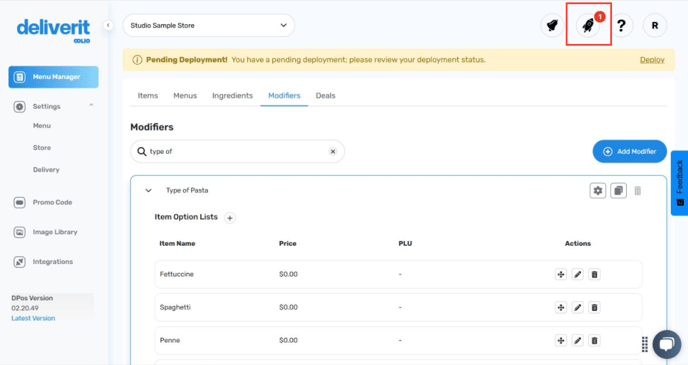
Task: Edit the Fettuccine item
Action: [x=577, y=275]
